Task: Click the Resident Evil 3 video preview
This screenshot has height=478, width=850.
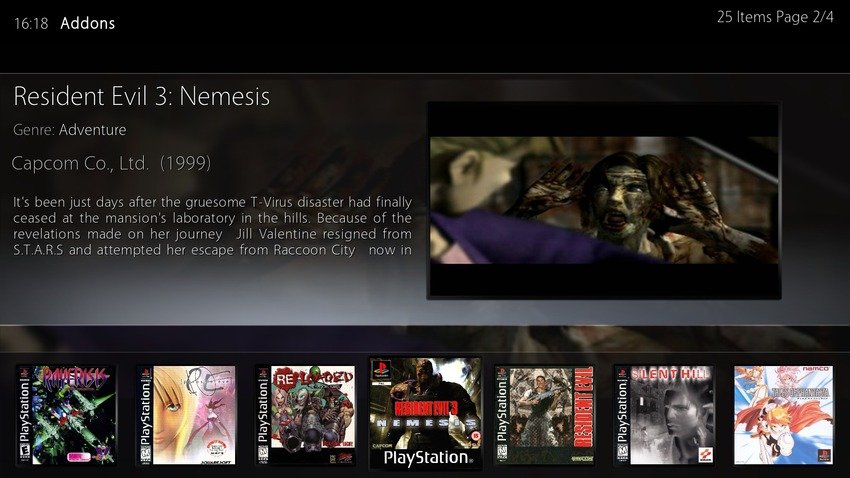Action: pyautogui.click(x=604, y=200)
